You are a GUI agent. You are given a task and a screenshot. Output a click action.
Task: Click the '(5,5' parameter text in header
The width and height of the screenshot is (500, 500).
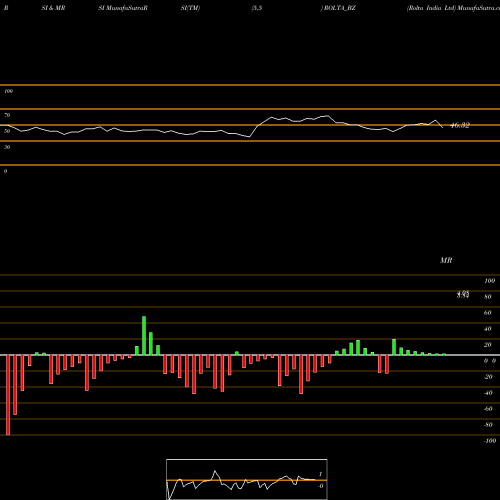(257, 8)
